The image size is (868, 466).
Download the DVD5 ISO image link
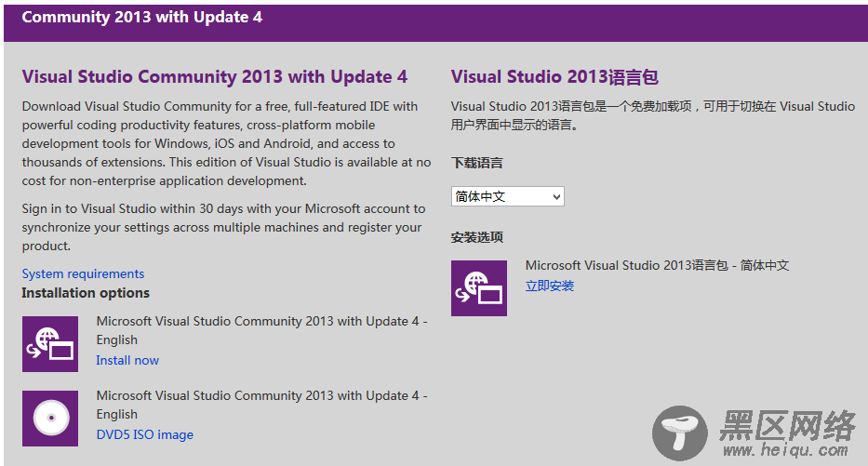point(145,435)
